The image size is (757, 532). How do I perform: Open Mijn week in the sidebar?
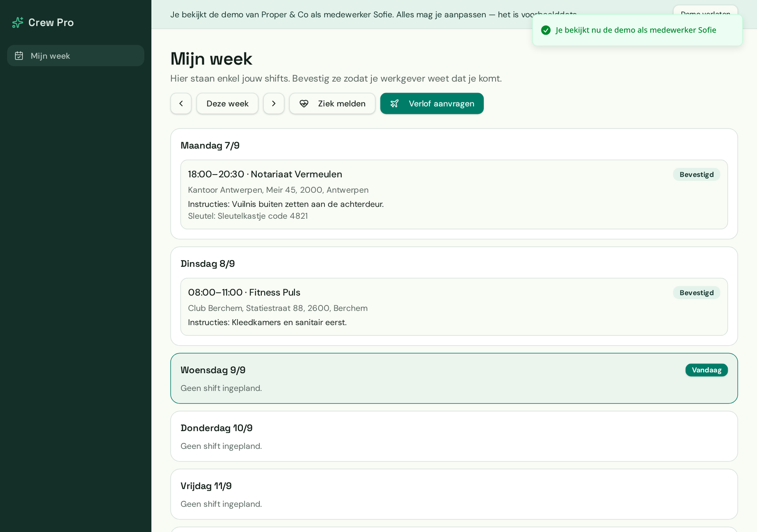[76, 56]
